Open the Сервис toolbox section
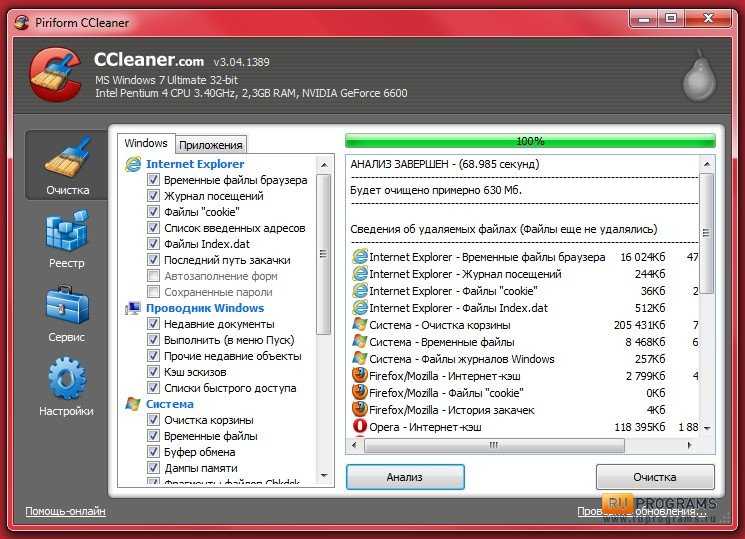This screenshot has width=745, height=539. click(x=67, y=314)
